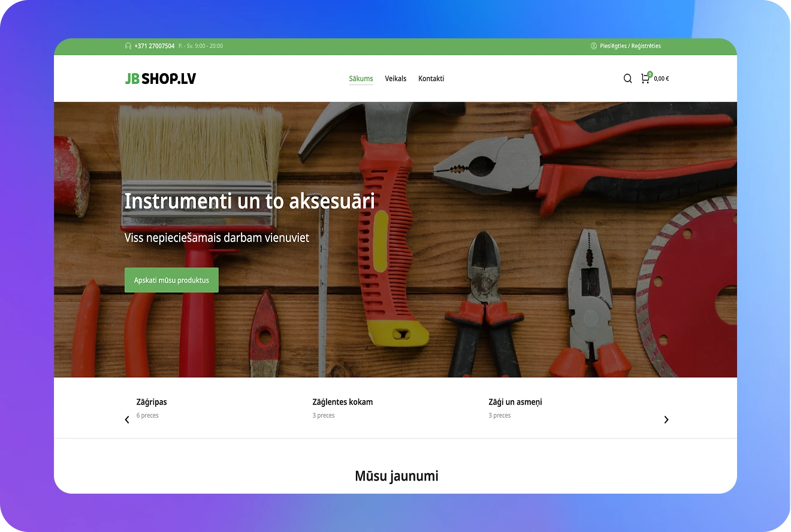Click the headset support icon in top bar
791x532 pixels.
coord(128,46)
